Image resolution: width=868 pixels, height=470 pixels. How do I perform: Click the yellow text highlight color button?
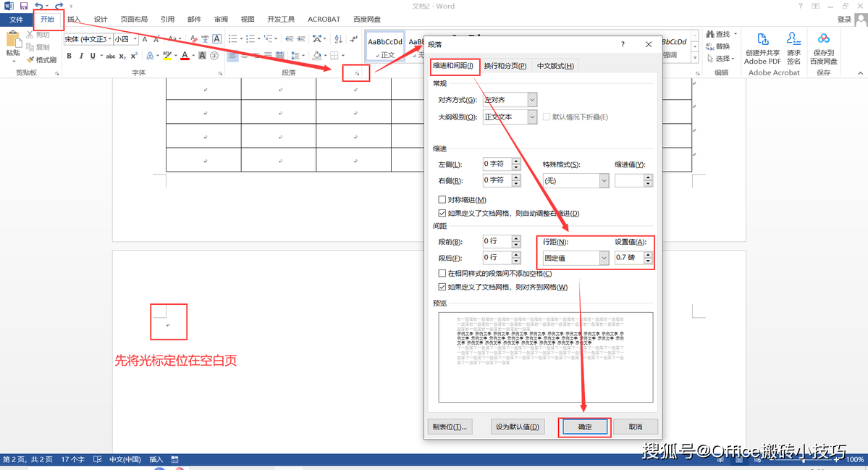pos(167,55)
